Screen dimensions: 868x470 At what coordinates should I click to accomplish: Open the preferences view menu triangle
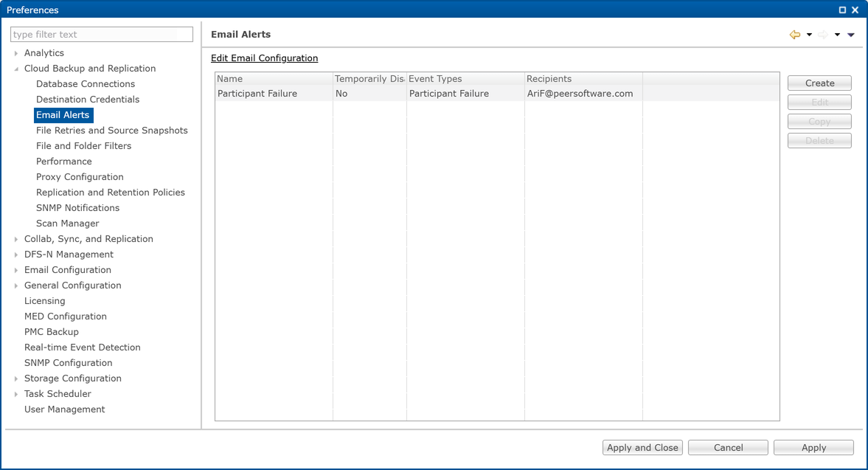pos(851,35)
